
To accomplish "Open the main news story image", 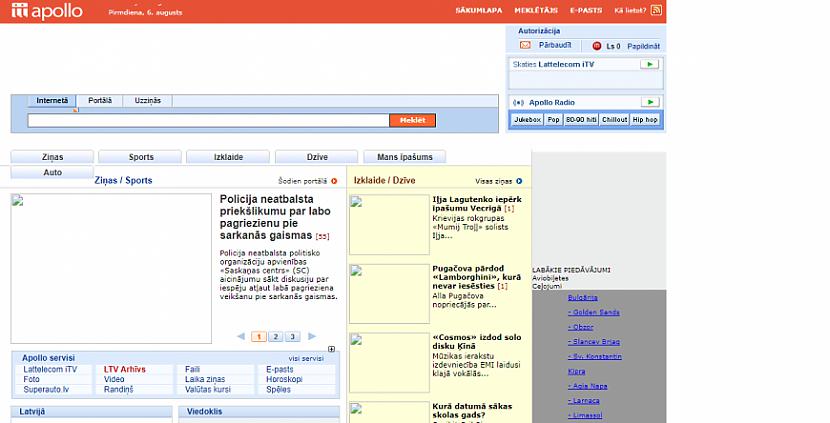I will point(111,268).
